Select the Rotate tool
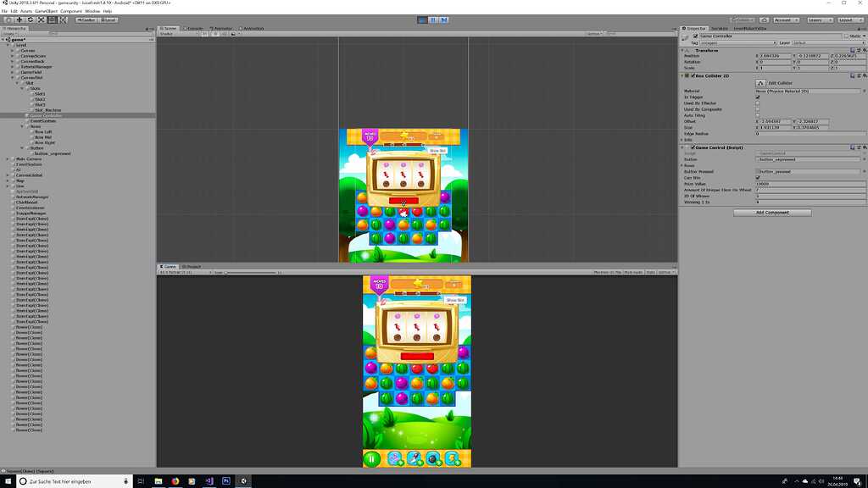The image size is (868, 488). (31, 19)
